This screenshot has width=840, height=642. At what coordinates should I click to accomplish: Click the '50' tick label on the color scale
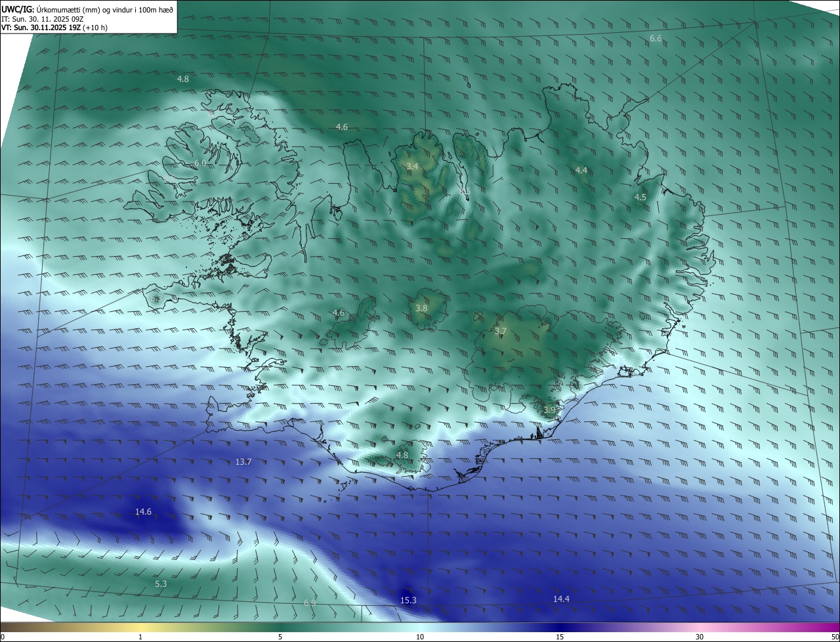834,637
